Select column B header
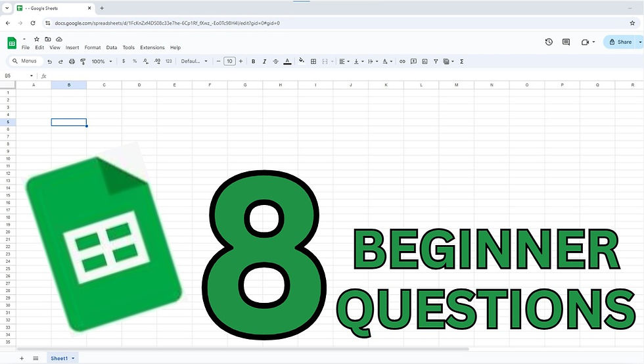This screenshot has width=644, height=364. (x=69, y=85)
